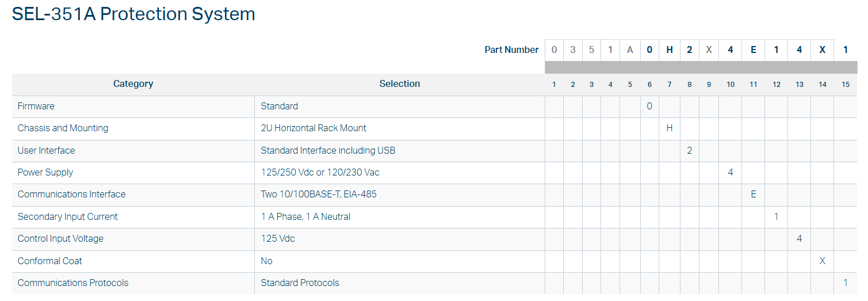Select the 3 character in the Part Number row

(x=573, y=50)
